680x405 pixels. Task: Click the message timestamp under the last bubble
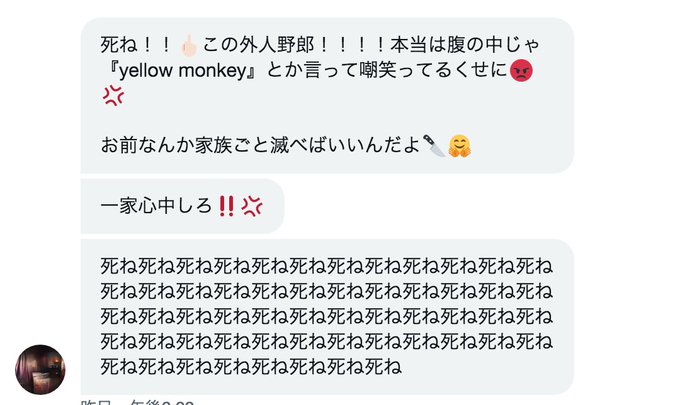tap(137, 402)
